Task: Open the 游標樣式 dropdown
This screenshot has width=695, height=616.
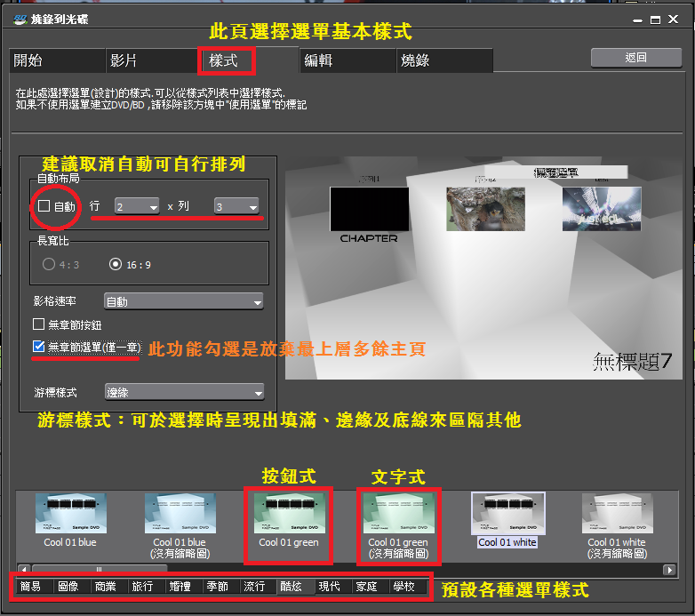Action: pos(184,392)
